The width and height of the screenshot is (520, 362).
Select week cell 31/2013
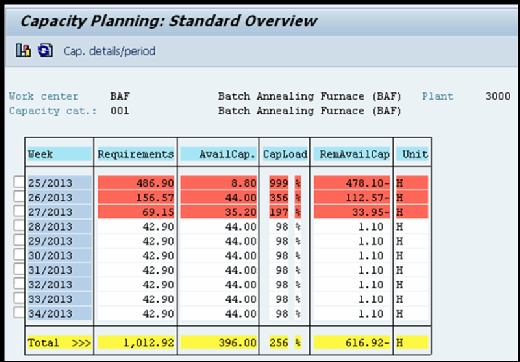[59, 270]
